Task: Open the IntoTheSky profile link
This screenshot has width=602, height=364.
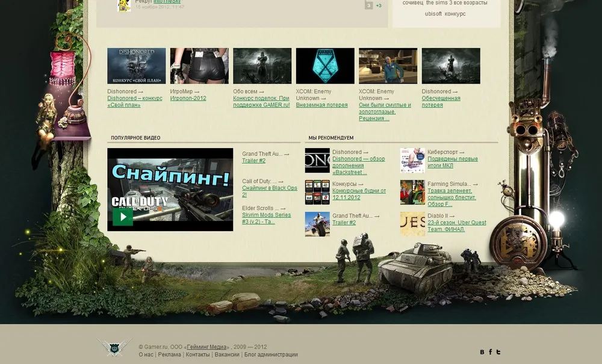Action: click(167, 2)
